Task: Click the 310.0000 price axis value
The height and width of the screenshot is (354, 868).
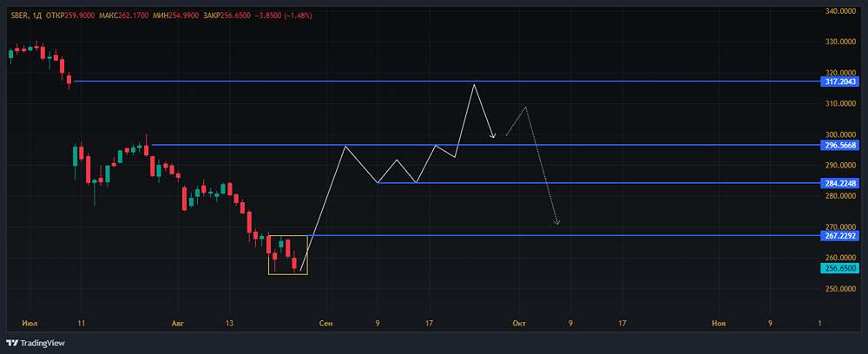Action: [839, 103]
